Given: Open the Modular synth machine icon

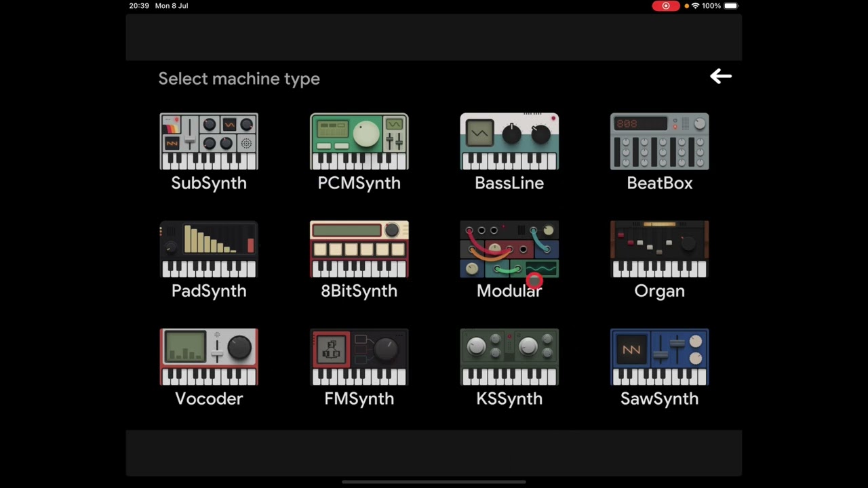Looking at the screenshot, I should pos(509,249).
